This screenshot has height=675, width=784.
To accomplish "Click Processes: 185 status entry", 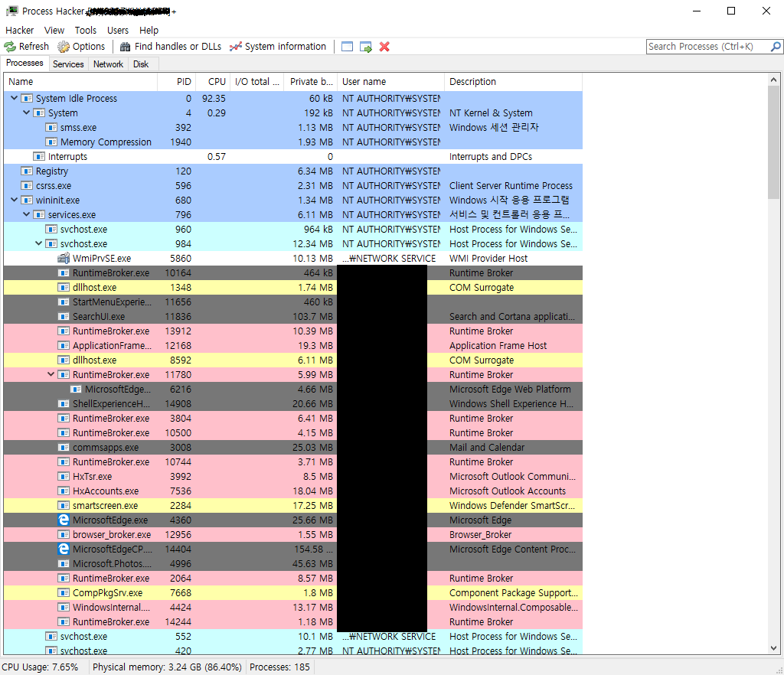I will coord(279,667).
